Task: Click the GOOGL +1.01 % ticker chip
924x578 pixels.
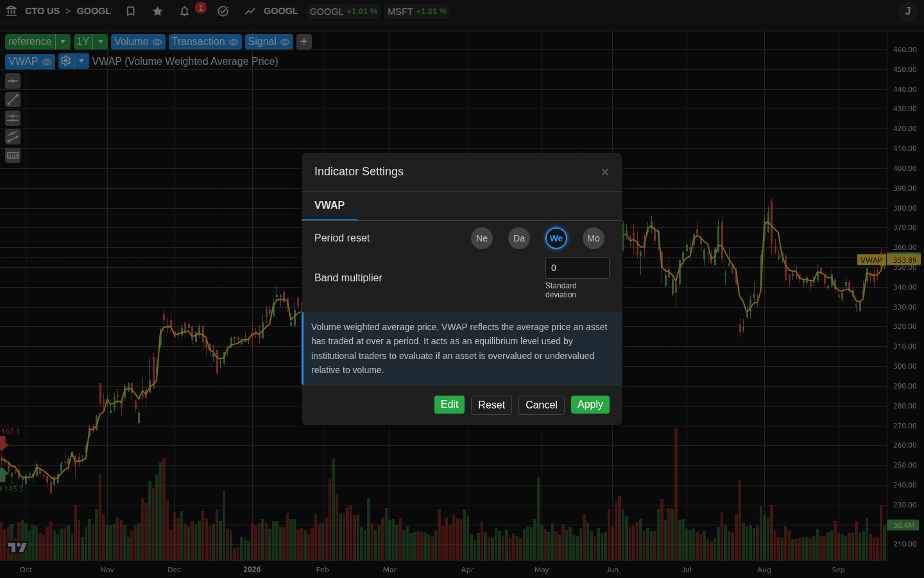Action: (x=344, y=12)
